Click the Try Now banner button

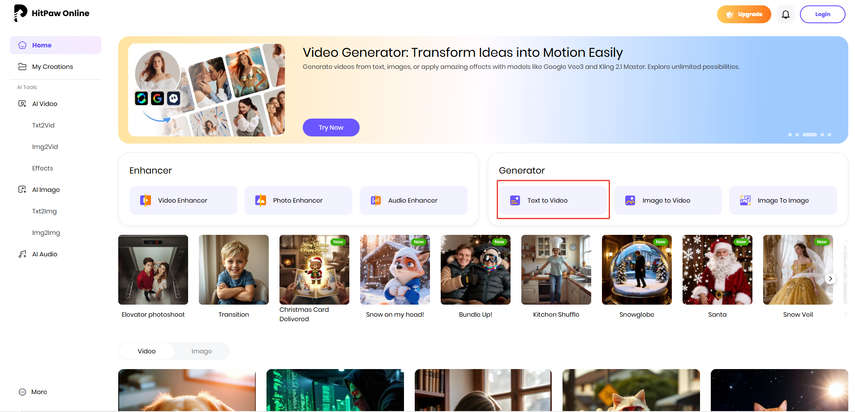point(331,128)
